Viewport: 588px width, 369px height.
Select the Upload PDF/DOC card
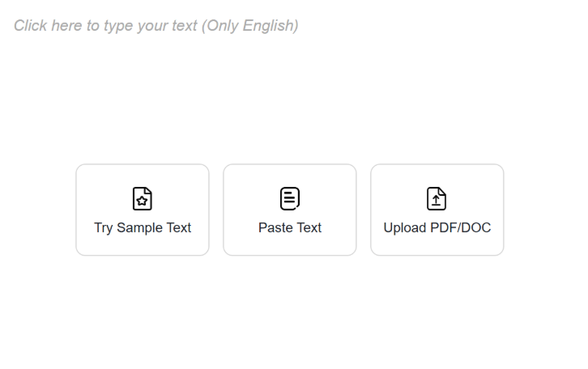coord(437,210)
